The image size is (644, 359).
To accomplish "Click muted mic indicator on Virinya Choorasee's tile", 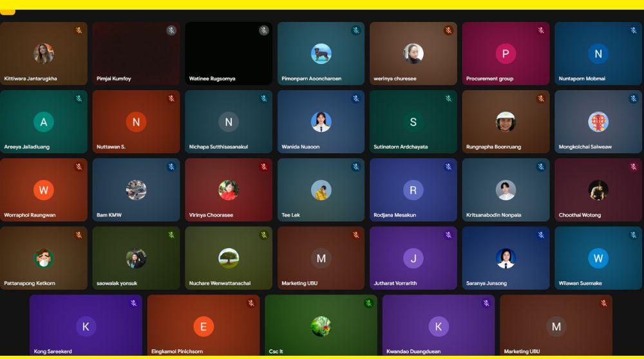I will (x=263, y=167).
